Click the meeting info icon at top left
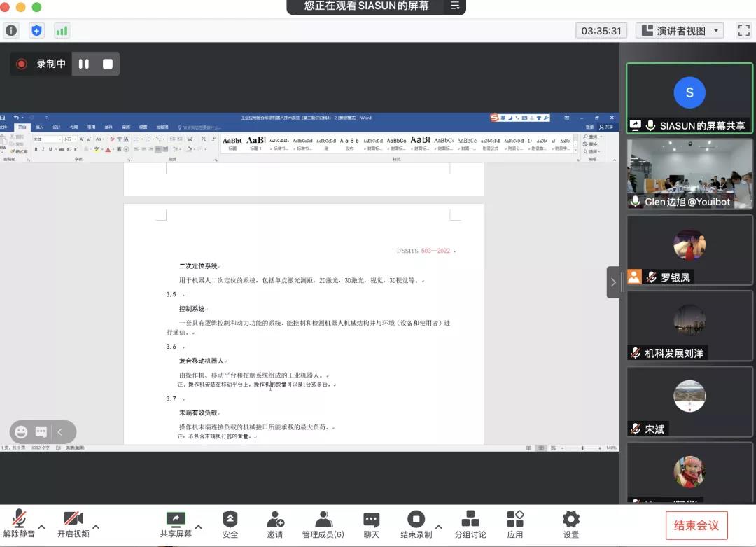The height and width of the screenshot is (547, 756). tap(11, 31)
